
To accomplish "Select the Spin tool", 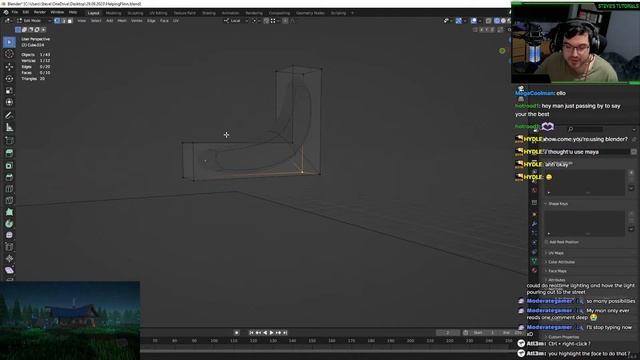I will [x=9, y=224].
